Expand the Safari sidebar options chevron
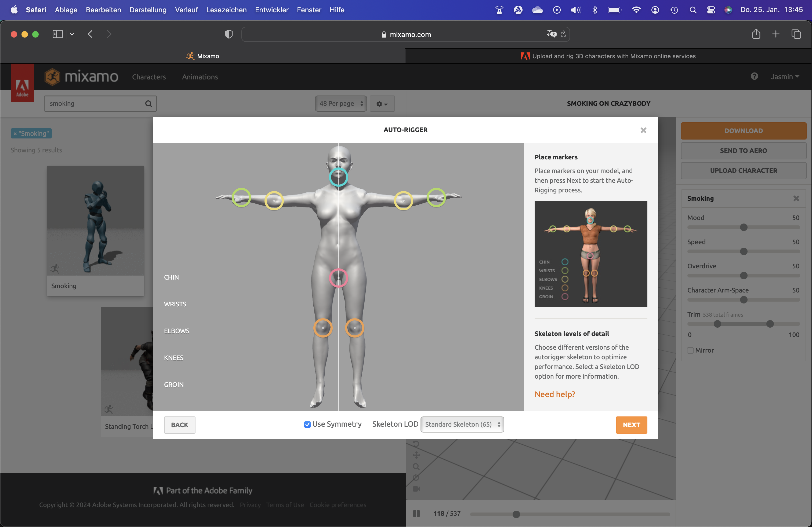812x527 pixels. (72, 34)
